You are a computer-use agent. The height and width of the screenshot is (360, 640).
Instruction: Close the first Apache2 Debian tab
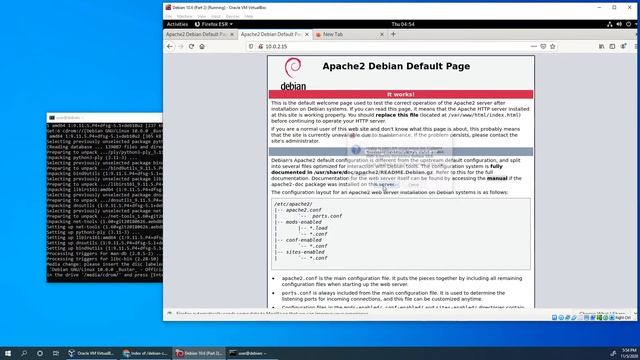(232, 34)
